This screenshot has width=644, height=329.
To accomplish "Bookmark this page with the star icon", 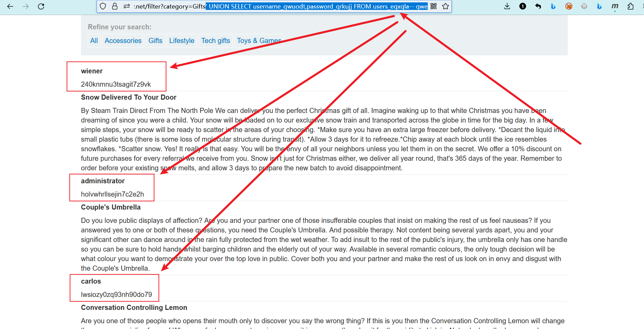I will pyautogui.click(x=446, y=6).
